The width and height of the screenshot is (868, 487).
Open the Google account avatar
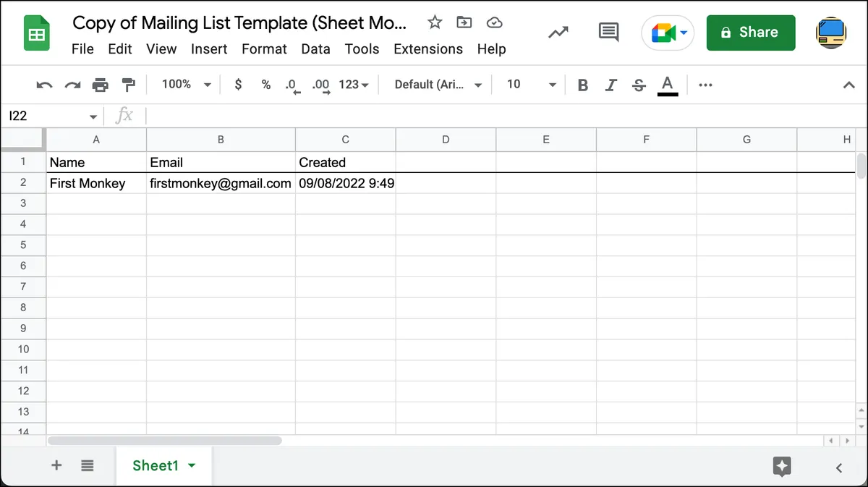point(831,33)
